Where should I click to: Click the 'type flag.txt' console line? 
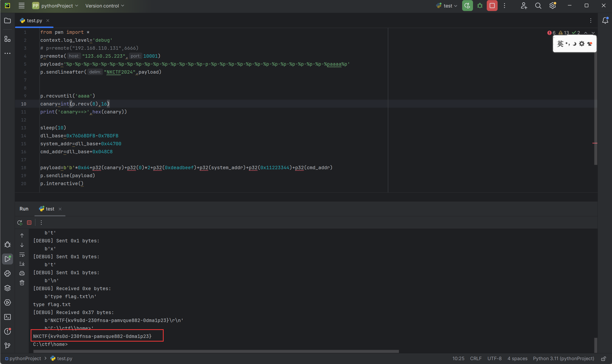(52, 304)
